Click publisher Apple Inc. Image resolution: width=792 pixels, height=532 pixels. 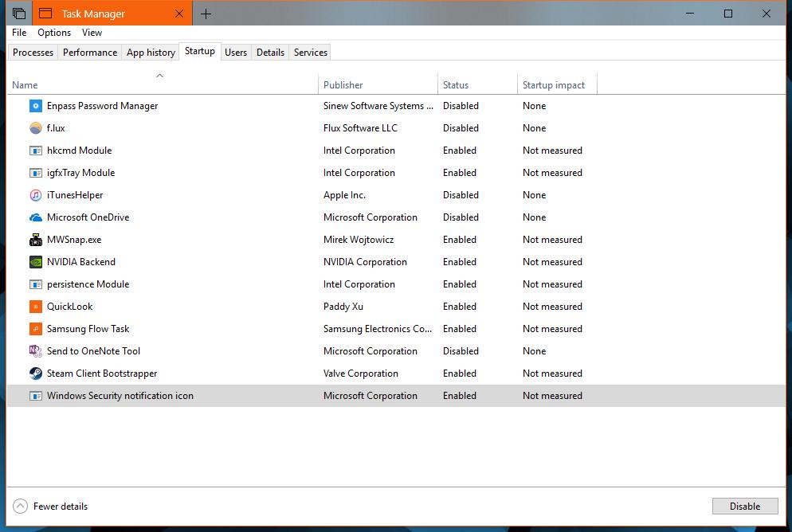(x=344, y=195)
